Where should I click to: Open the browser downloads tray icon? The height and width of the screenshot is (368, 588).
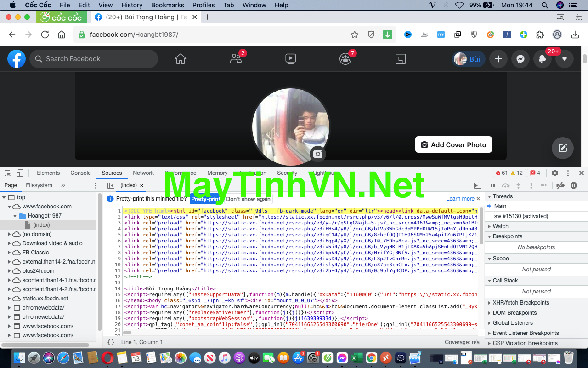(575, 34)
